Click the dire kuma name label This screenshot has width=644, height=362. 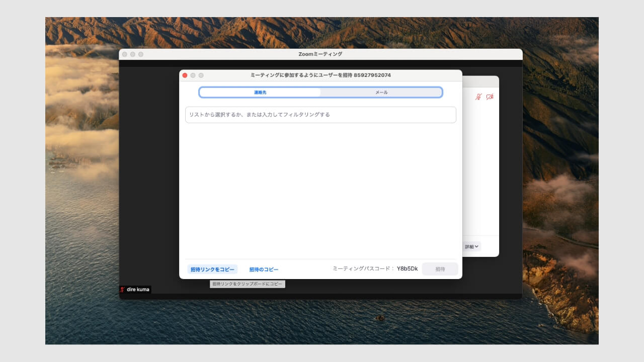pos(138,290)
